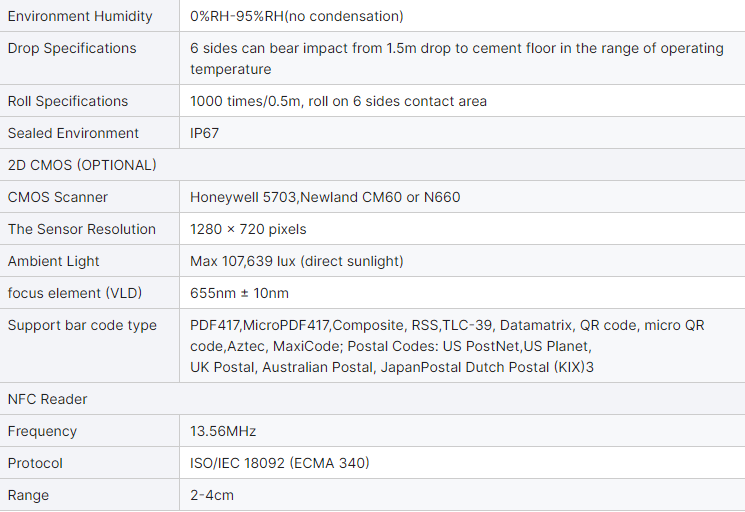Select the 0%RH-95%RH humidity value

click(296, 16)
